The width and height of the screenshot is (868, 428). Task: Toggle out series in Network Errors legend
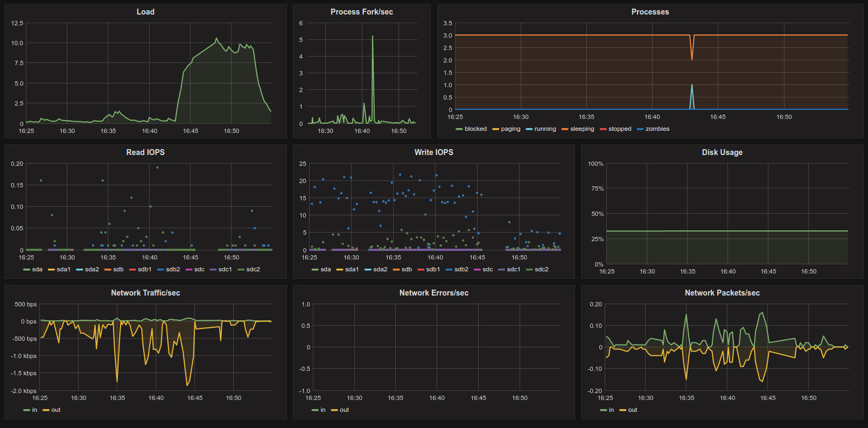click(x=340, y=410)
